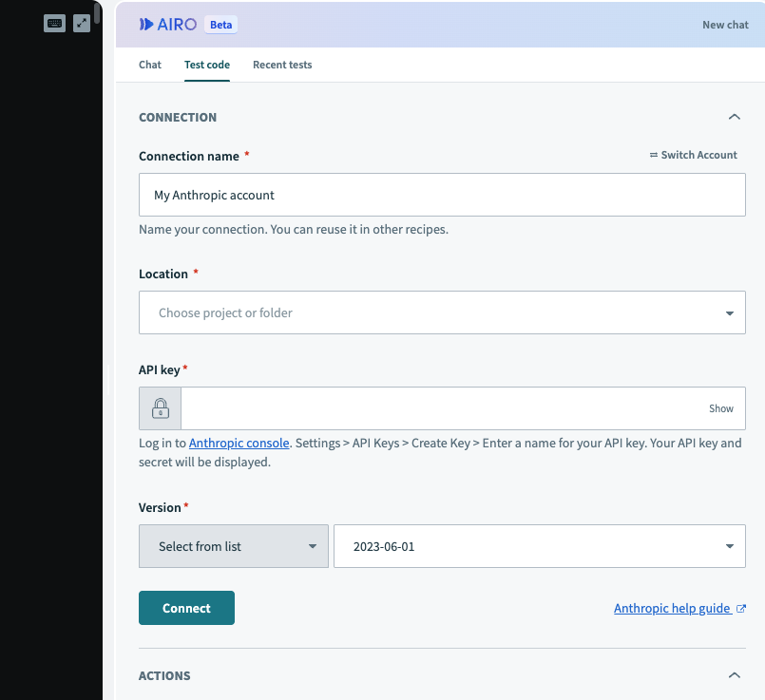
Task: Open the Location project or folder dropdown
Action: 442,312
